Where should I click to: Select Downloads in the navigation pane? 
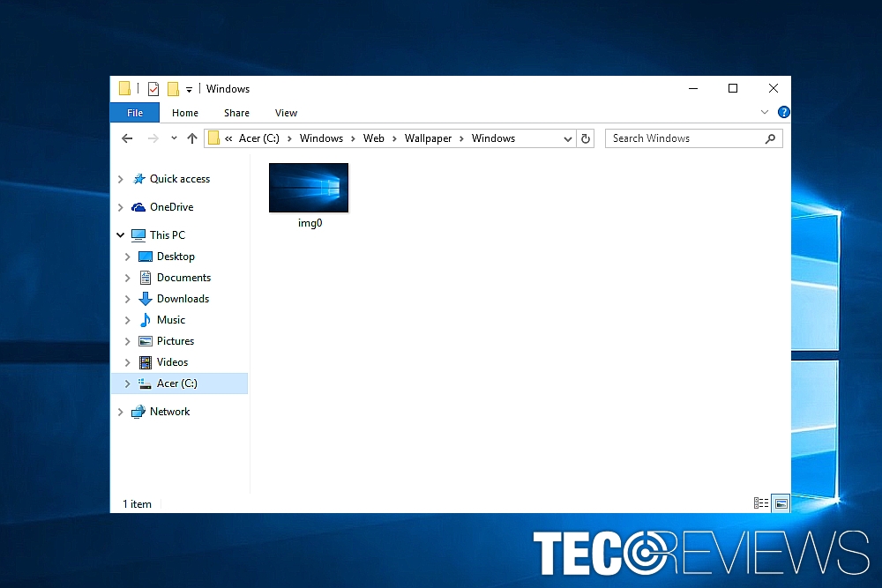tap(183, 299)
